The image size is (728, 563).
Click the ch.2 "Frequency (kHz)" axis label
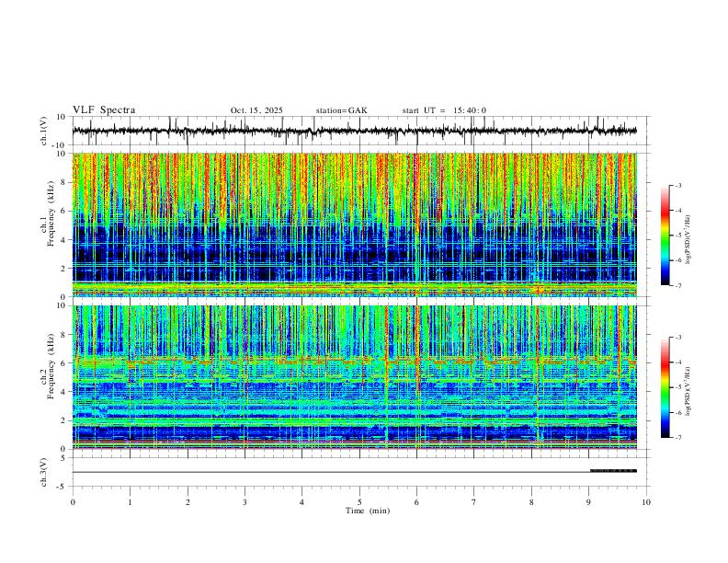[51, 366]
